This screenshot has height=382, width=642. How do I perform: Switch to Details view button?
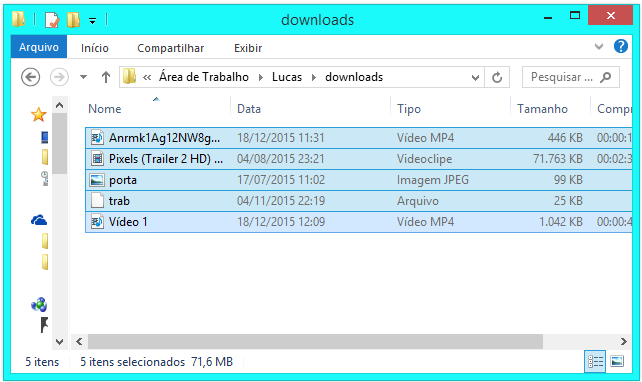click(595, 362)
